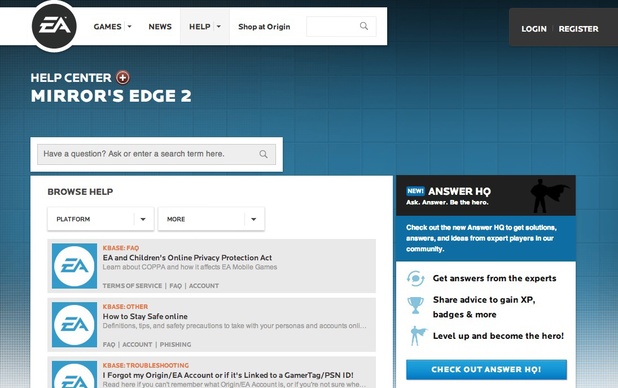This screenshot has width=618, height=388.
Task: Click the Check Out Answer HQ button
Action: click(486, 369)
